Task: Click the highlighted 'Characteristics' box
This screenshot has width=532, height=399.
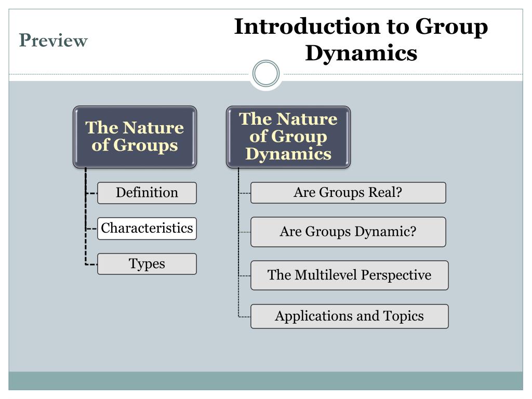Action: (x=147, y=229)
